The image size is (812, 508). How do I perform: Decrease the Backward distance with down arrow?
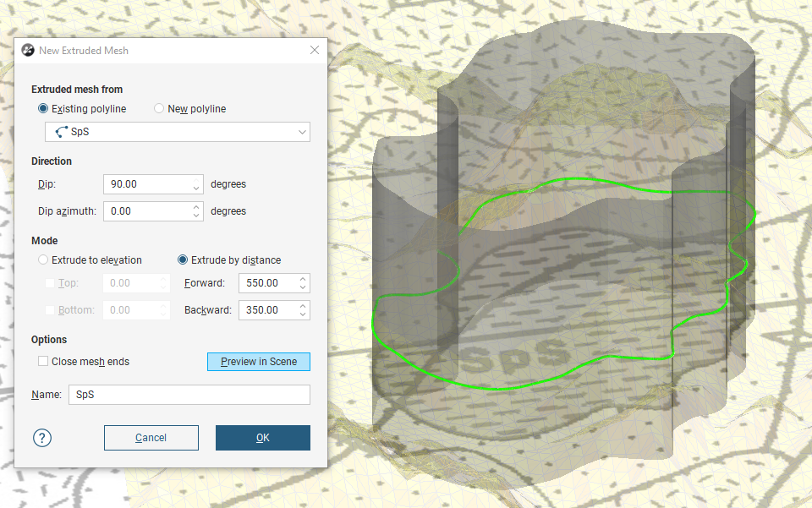click(x=303, y=314)
